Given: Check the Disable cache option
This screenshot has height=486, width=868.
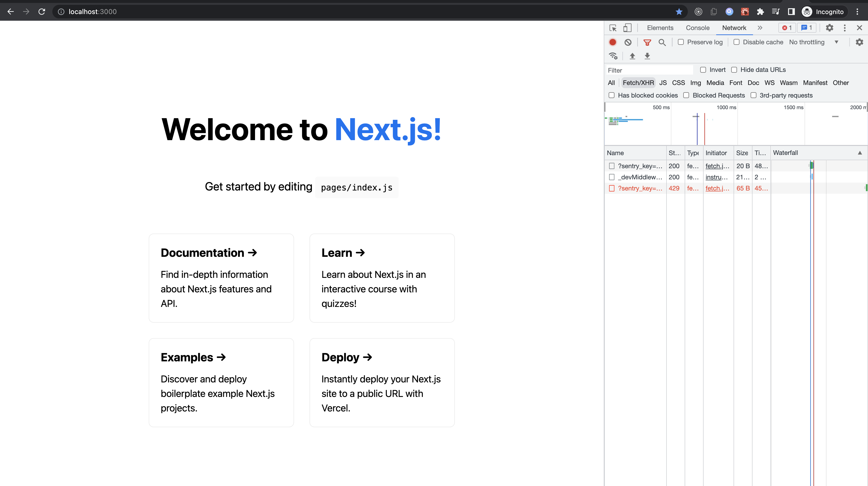Looking at the screenshot, I should coord(736,42).
